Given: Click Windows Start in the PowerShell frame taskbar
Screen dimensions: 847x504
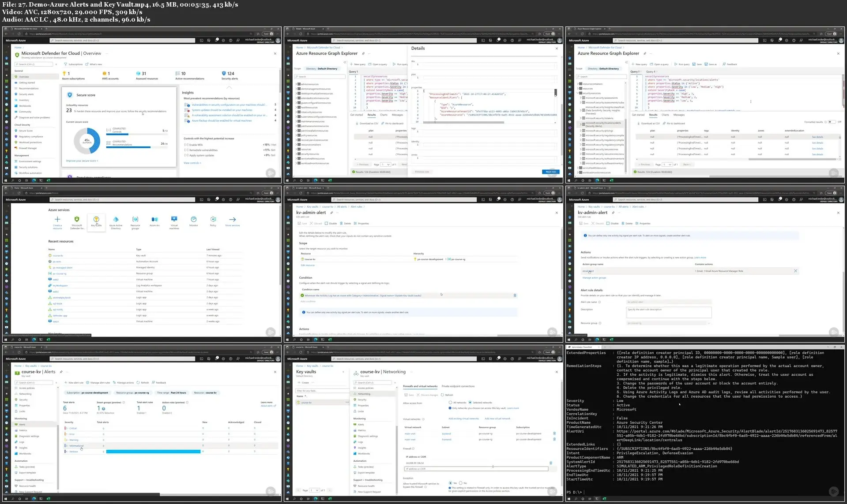Looking at the screenshot, I should [570, 499].
